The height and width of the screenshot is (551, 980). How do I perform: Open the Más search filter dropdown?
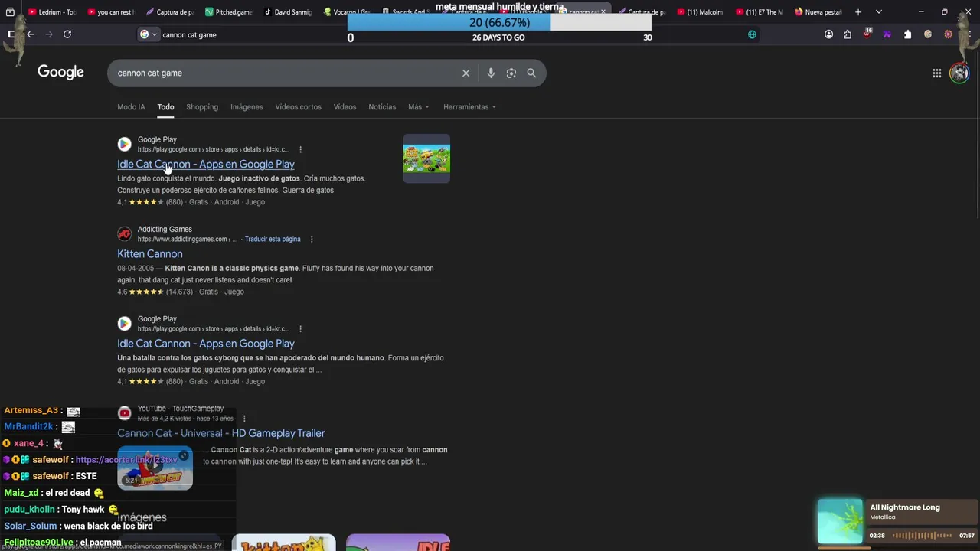pyautogui.click(x=418, y=107)
